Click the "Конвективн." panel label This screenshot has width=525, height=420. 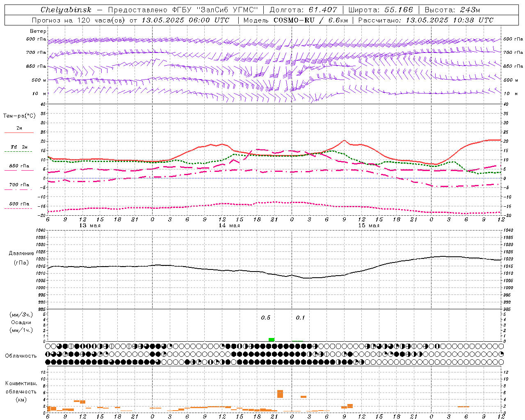21,383
